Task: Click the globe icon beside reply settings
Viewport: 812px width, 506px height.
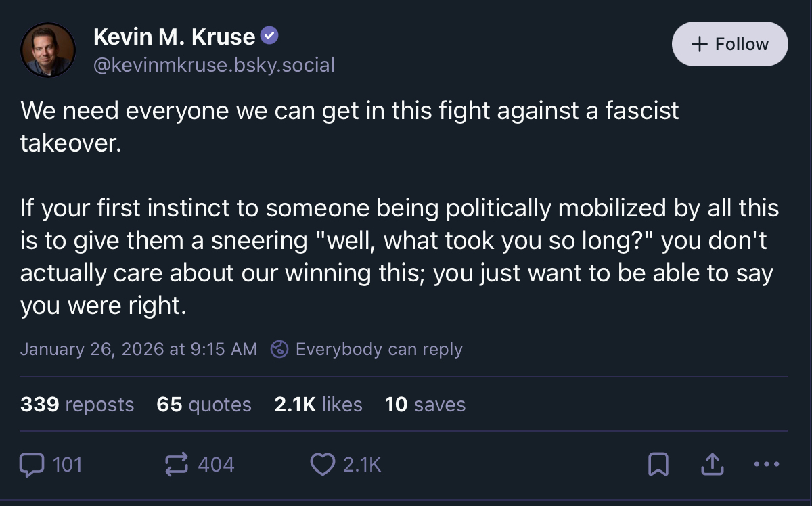Action: point(279,349)
